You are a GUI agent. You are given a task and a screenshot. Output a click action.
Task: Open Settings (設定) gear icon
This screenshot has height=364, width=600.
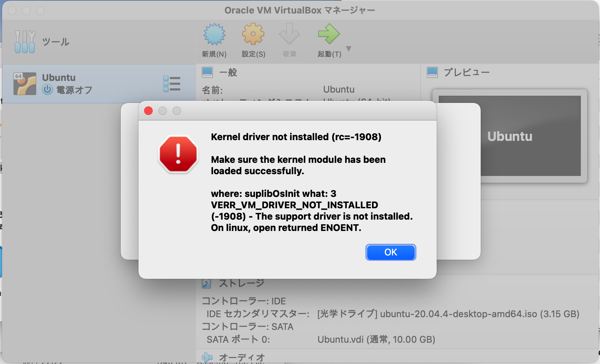coord(253,34)
